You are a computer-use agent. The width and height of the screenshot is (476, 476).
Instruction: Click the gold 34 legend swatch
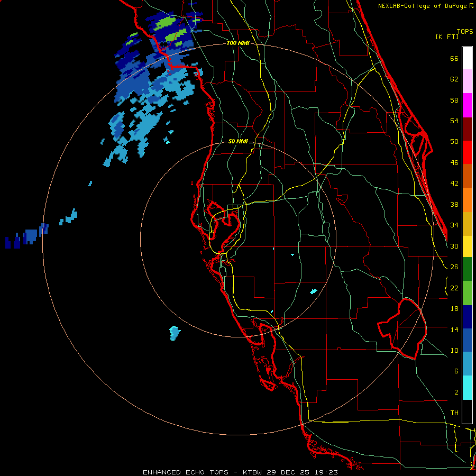467,223
